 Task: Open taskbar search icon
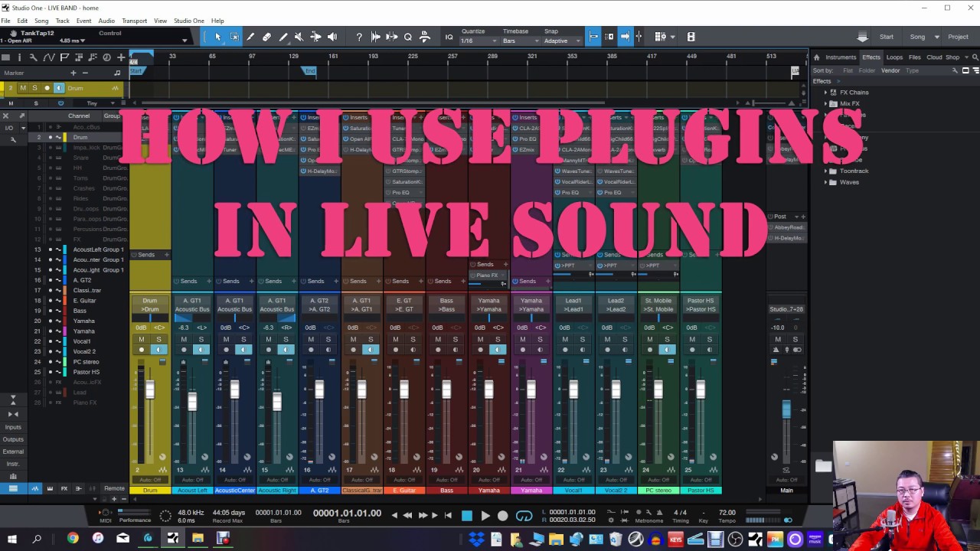click(37, 539)
